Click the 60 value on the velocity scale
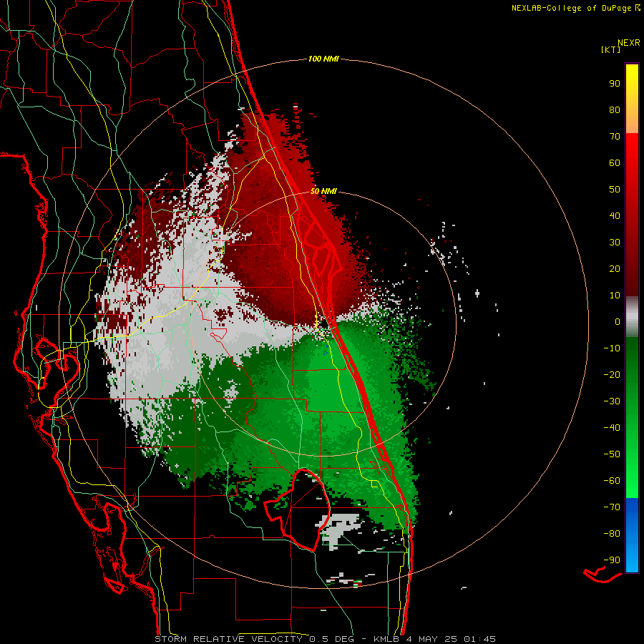Viewport: 644px width, 644px height. pyautogui.click(x=615, y=162)
